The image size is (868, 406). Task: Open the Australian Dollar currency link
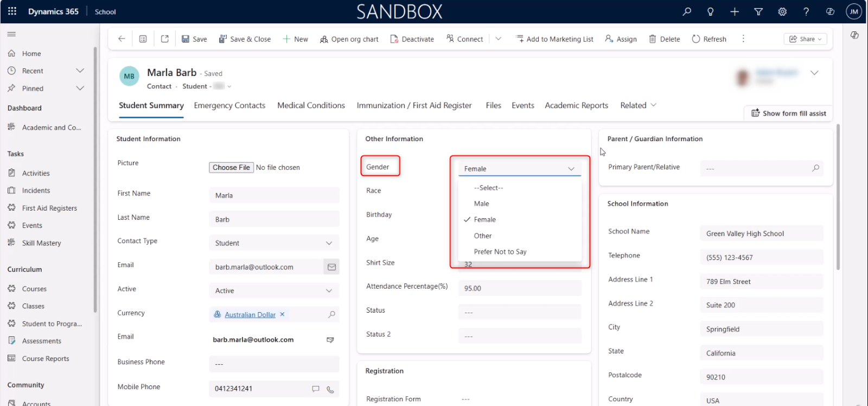(x=250, y=315)
